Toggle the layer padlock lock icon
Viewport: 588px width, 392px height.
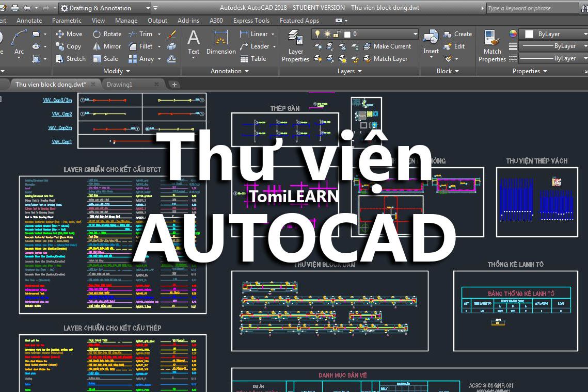click(x=337, y=34)
